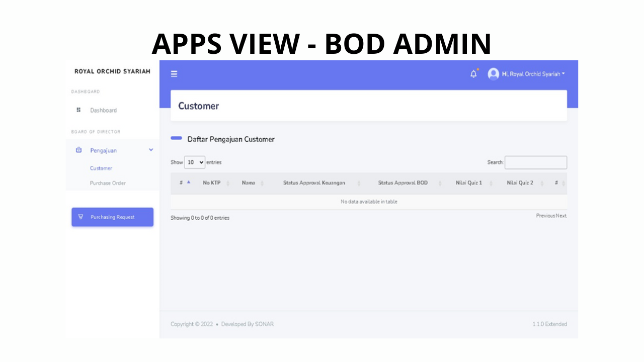Collapse the Pengajuan menu chevron

point(151,150)
